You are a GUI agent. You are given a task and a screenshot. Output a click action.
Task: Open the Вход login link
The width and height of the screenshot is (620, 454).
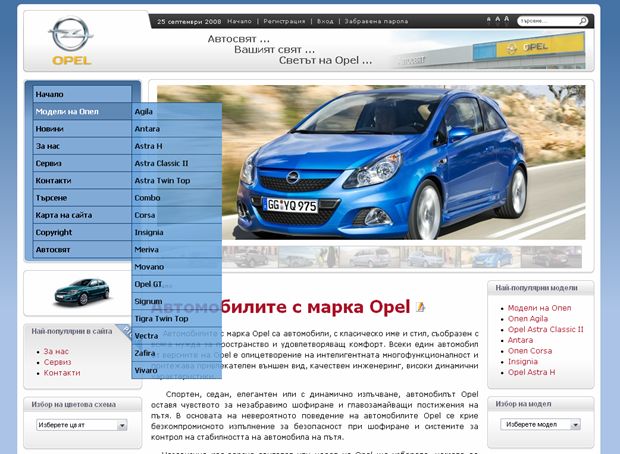coord(325,21)
